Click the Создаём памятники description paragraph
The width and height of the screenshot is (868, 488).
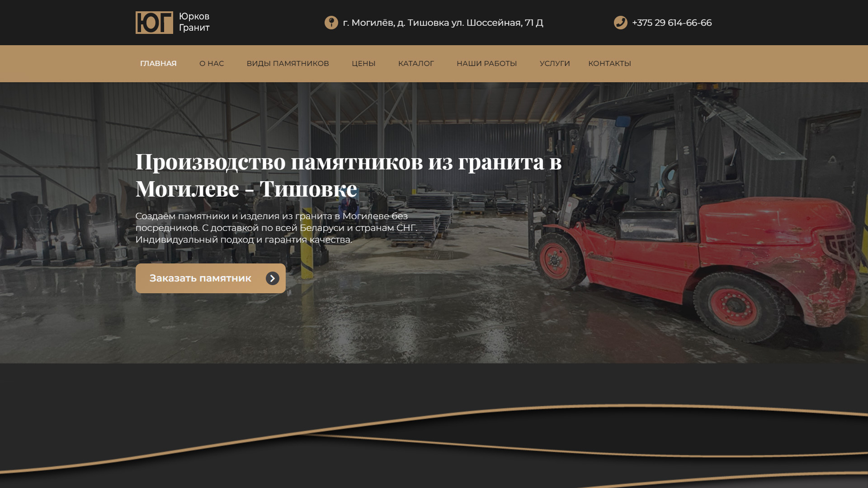pos(276,228)
